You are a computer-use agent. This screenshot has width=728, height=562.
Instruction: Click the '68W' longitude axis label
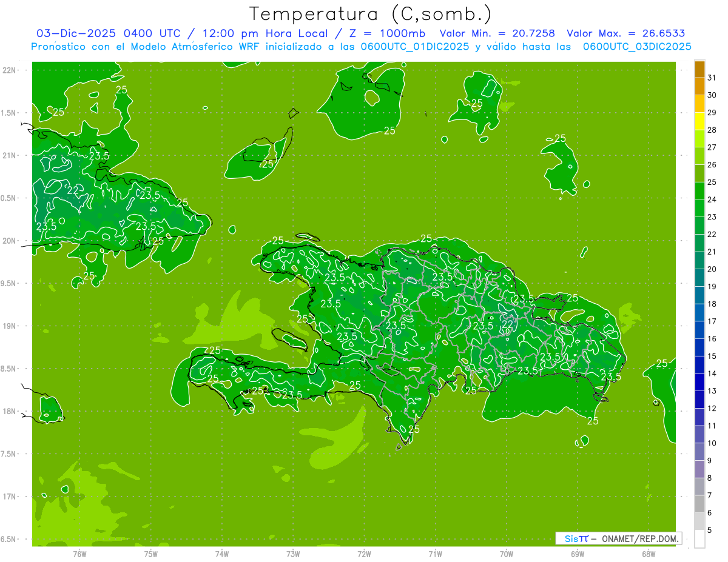coord(649,554)
